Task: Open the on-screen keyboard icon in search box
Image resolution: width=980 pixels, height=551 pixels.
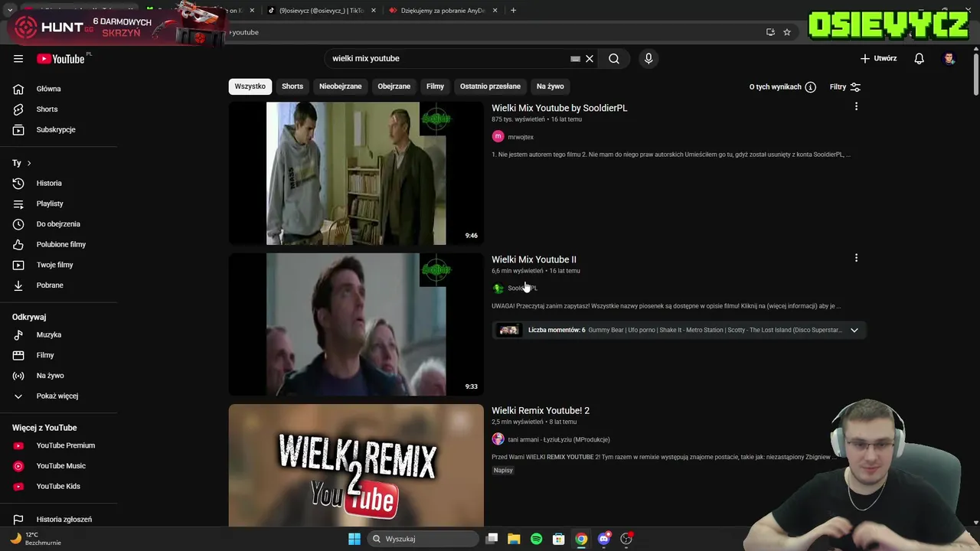Action: click(575, 59)
